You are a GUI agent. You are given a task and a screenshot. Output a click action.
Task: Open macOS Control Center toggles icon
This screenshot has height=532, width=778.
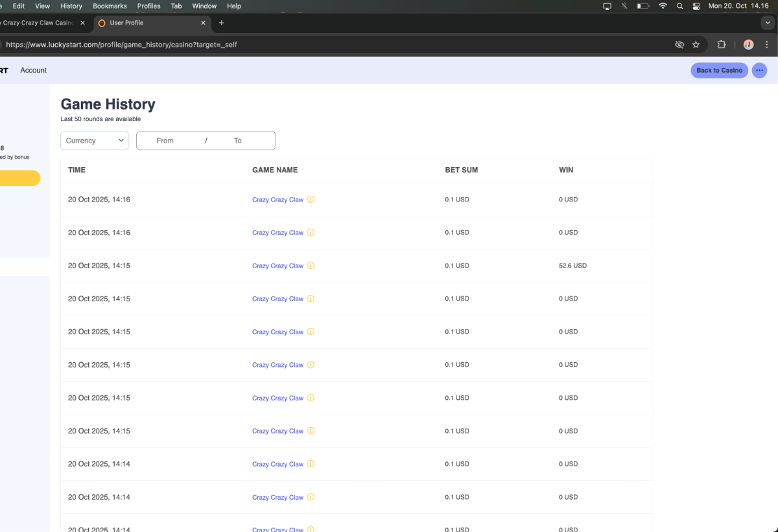pyautogui.click(x=696, y=6)
